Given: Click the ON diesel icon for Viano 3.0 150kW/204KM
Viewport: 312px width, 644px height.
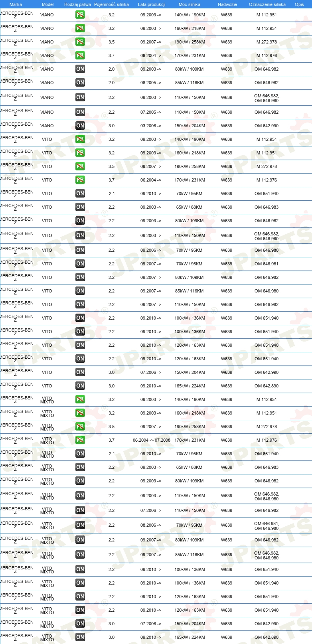Looking at the screenshot, I should (80, 126).
